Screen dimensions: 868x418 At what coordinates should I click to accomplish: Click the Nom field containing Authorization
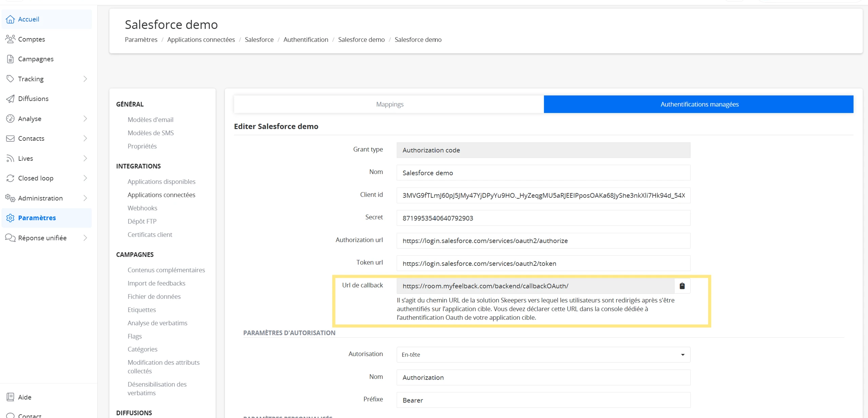544,378
